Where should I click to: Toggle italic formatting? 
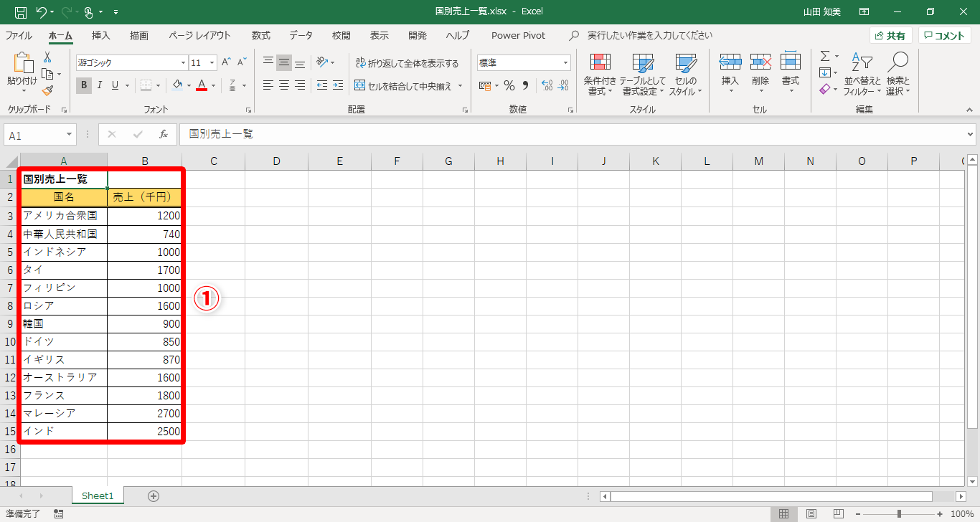coord(100,85)
